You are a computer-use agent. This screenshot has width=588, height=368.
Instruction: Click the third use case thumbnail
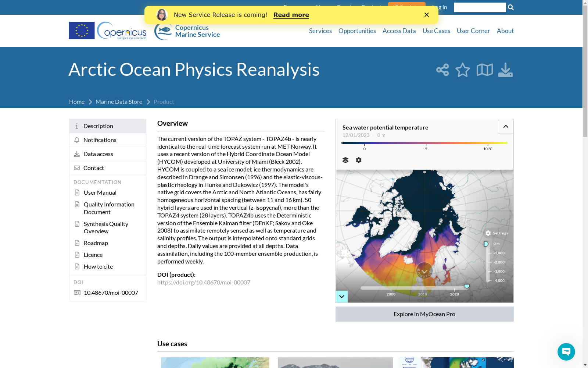point(456,362)
